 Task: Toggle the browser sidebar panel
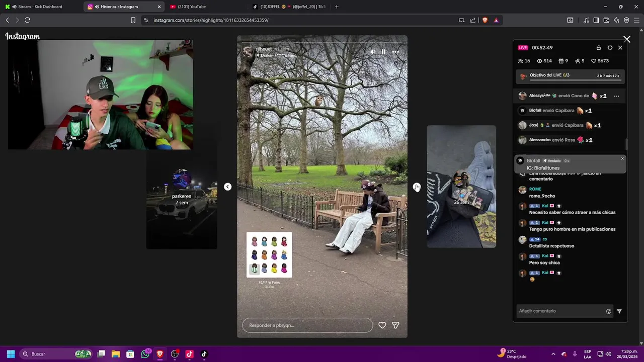(x=596, y=20)
